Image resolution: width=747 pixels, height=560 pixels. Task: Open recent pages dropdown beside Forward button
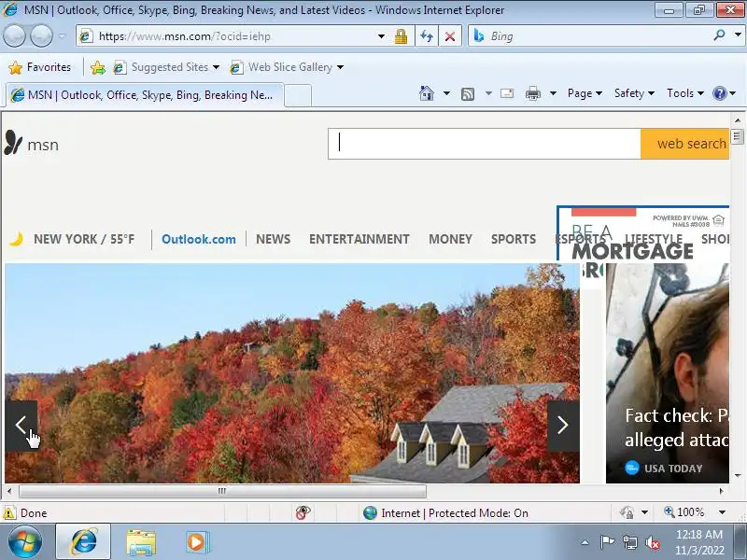pos(63,36)
